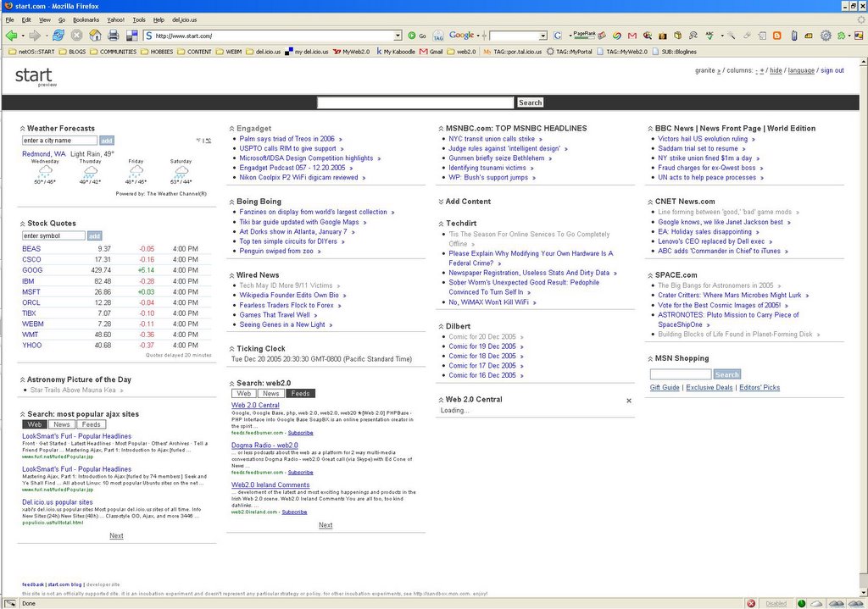
Task: Collapse the Weather Forecasts module
Action: pos(23,129)
